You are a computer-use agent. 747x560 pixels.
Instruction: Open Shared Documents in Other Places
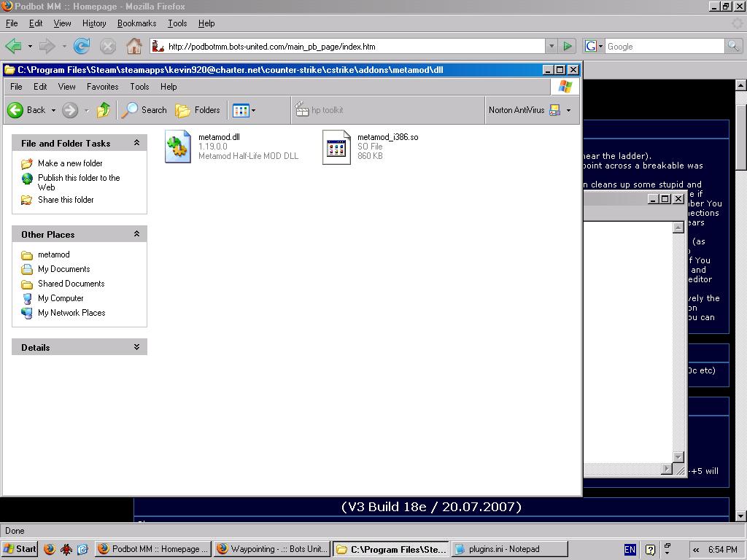pyautogui.click(x=71, y=284)
